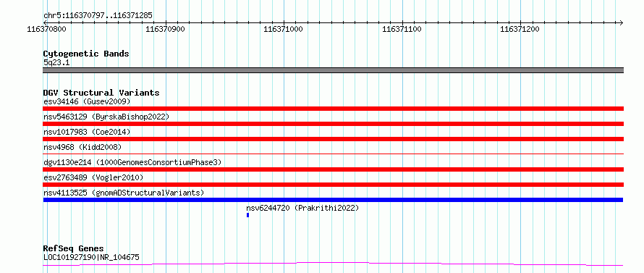Open the Cytogenetic Bands track title
This screenshot has width=644, height=273.
[x=86, y=54]
